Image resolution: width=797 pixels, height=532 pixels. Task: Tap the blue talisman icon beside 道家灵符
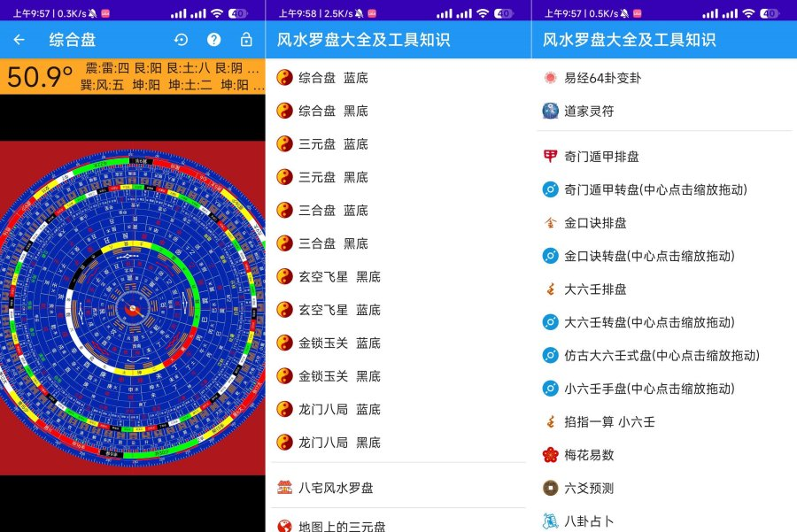pos(550,111)
